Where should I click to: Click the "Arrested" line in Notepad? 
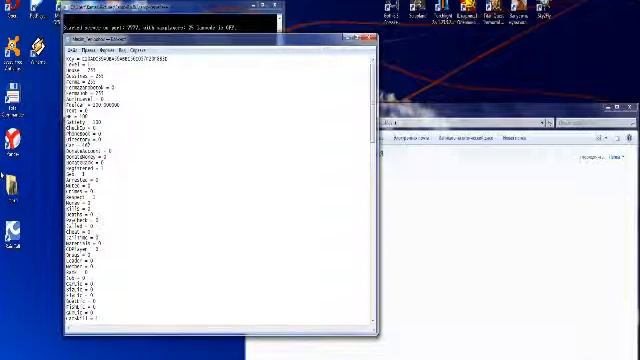coord(82,180)
